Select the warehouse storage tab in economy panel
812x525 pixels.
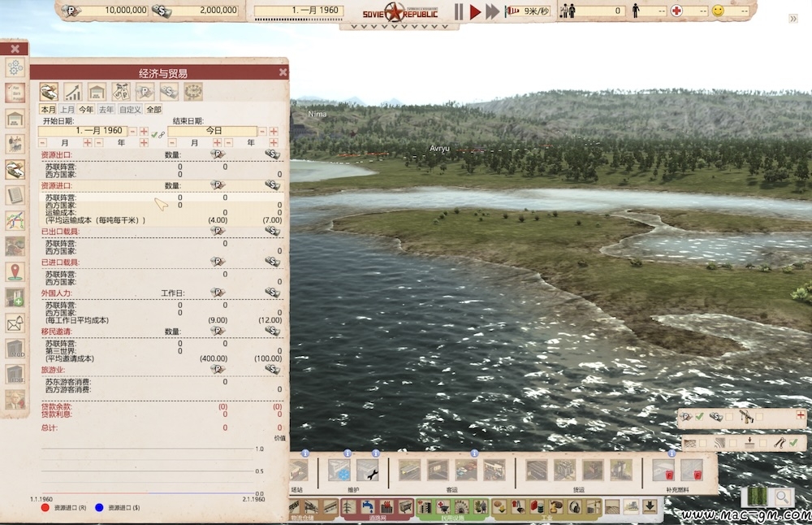97,92
